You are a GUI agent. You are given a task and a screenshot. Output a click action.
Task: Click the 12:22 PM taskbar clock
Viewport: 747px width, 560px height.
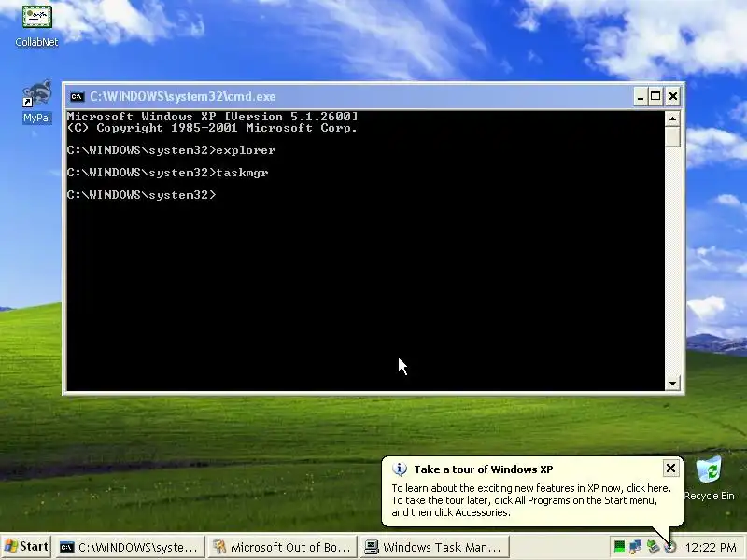point(711,547)
